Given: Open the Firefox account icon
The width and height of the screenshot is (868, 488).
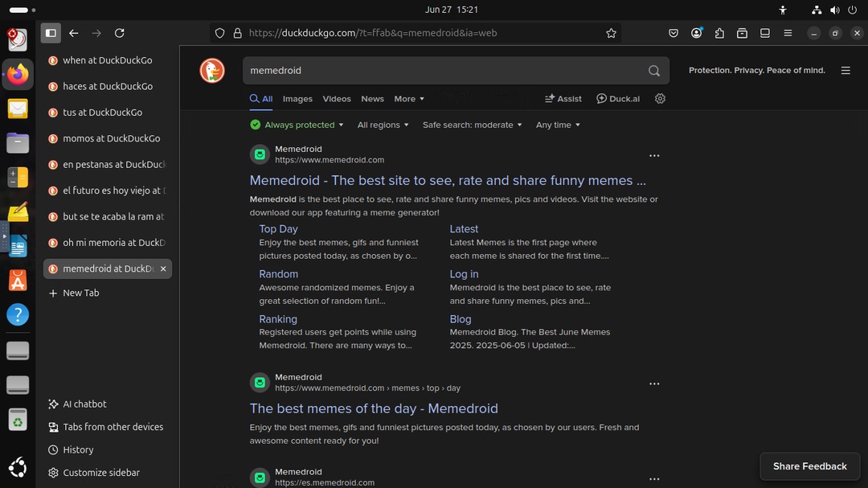Looking at the screenshot, I should tap(696, 33).
